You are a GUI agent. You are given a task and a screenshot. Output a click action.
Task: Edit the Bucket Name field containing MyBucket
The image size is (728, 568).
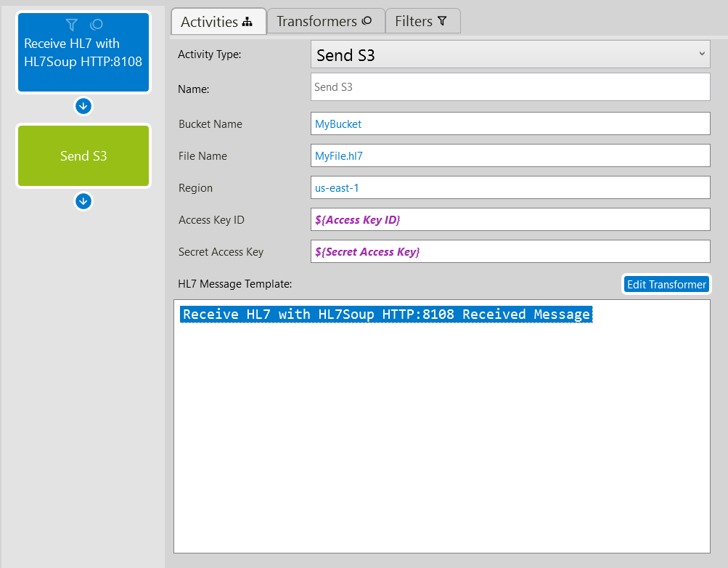pyautogui.click(x=510, y=123)
